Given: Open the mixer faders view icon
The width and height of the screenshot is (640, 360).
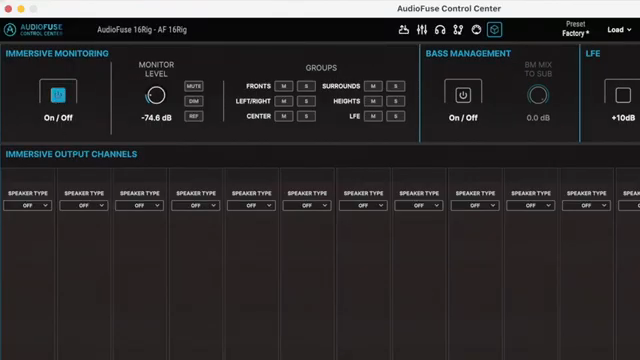Looking at the screenshot, I should pos(422,30).
